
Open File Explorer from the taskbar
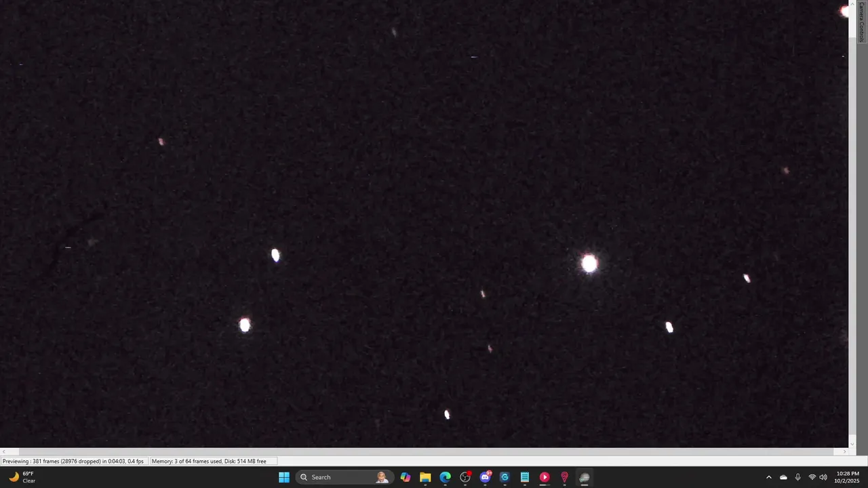coord(425,477)
